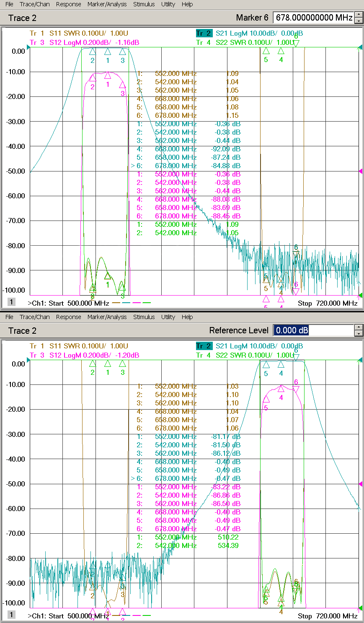Select cyan marker 5 triangle in bottom plot

[266, 364]
